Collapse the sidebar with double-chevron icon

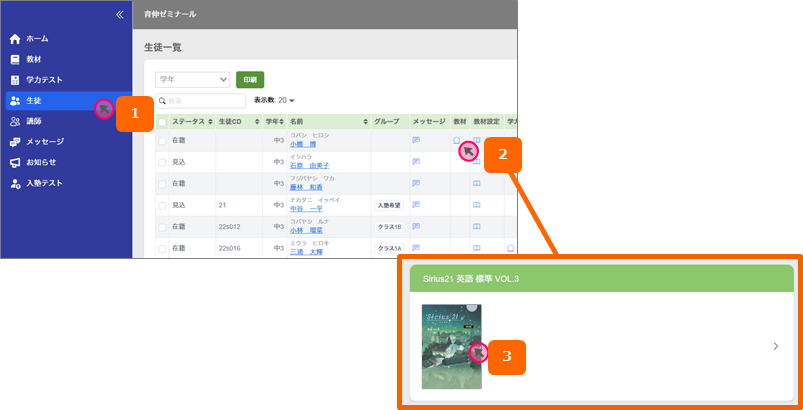pos(120,15)
